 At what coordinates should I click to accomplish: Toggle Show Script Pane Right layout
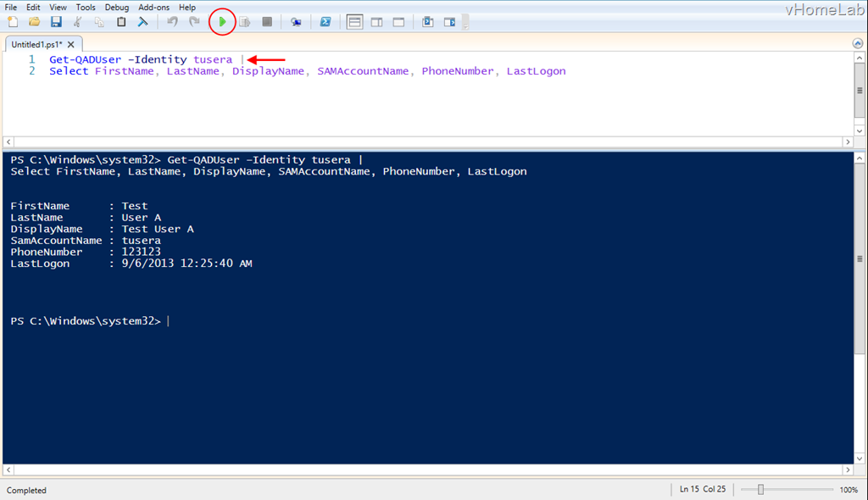[377, 22]
